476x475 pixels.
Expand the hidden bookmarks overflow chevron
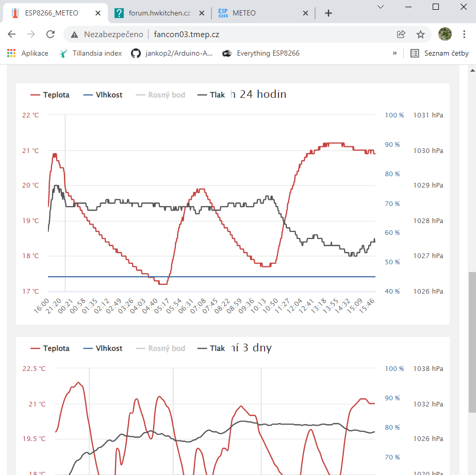(395, 53)
